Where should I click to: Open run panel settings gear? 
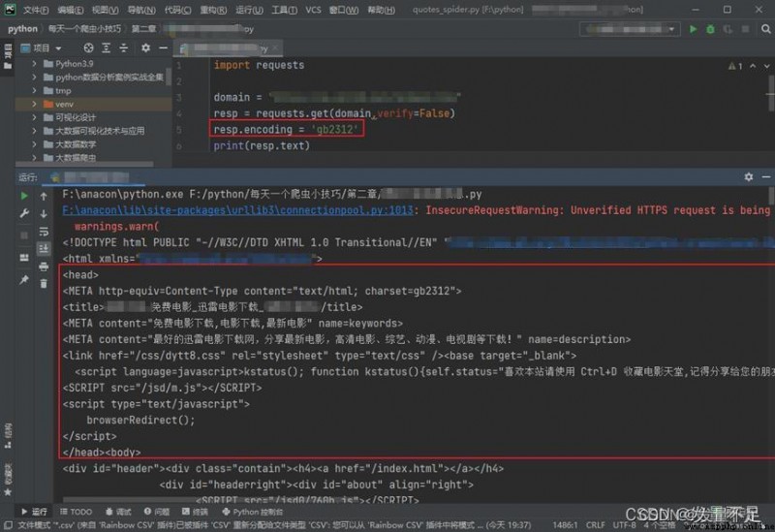749,177
